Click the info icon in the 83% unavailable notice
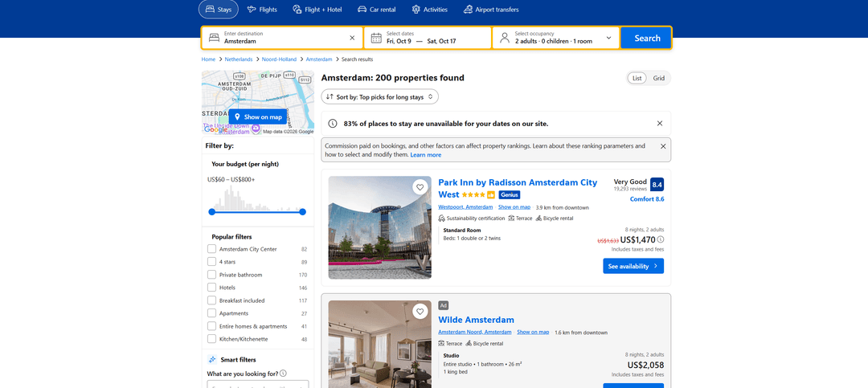The image size is (868, 388). (333, 124)
